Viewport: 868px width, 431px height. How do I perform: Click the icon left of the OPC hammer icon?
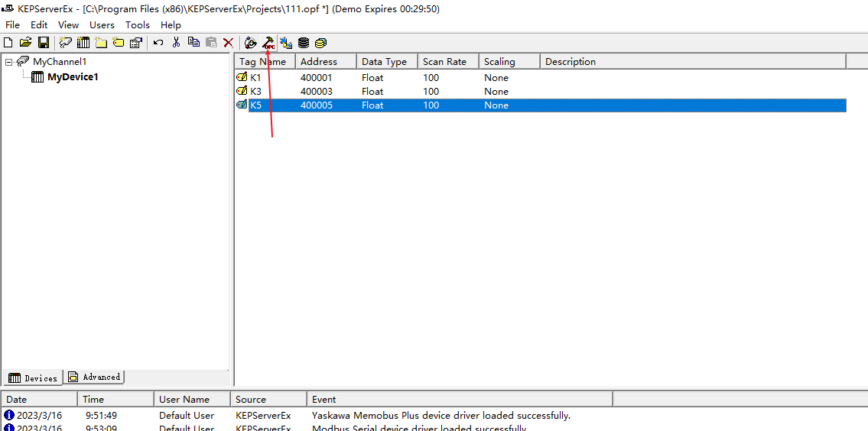click(x=251, y=43)
